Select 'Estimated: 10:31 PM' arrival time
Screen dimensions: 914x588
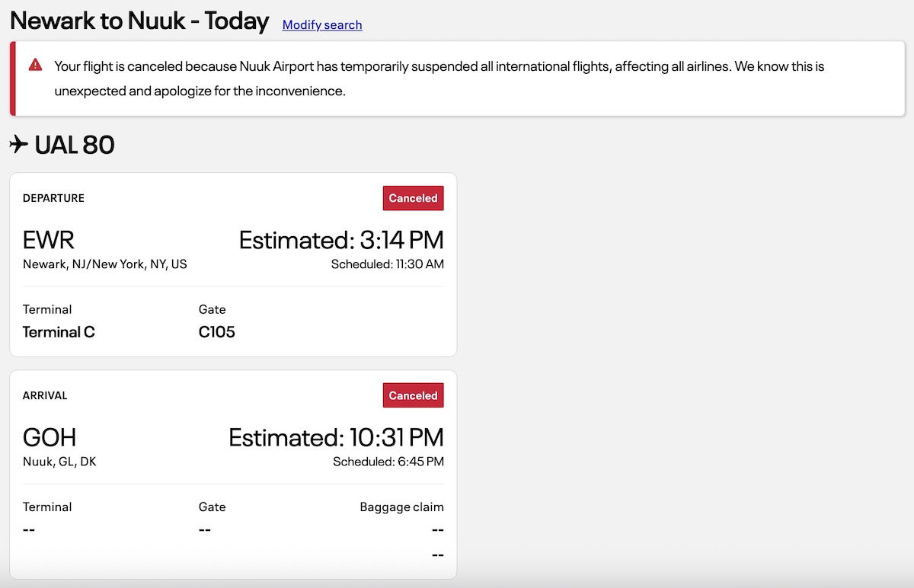[336, 437]
